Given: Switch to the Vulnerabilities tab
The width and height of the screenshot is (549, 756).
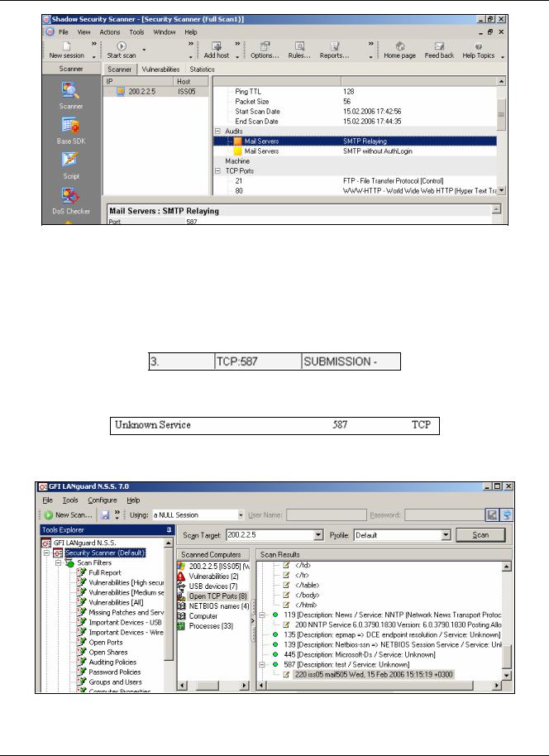Looking at the screenshot, I should (160, 69).
